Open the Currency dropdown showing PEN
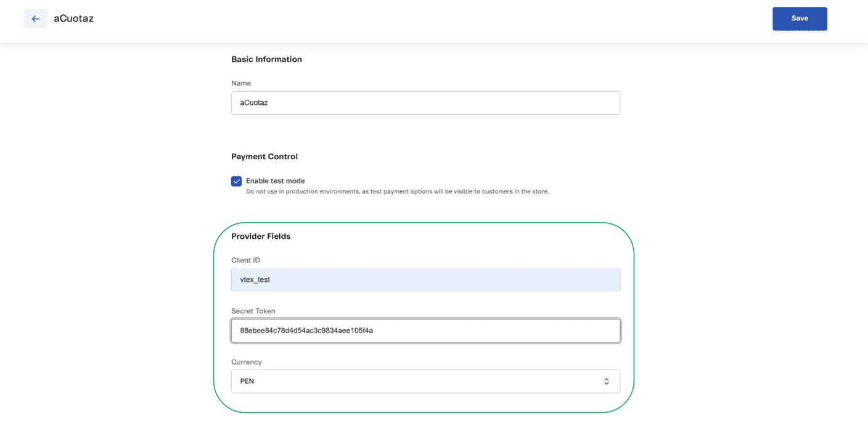This screenshot has width=868, height=438. click(425, 381)
